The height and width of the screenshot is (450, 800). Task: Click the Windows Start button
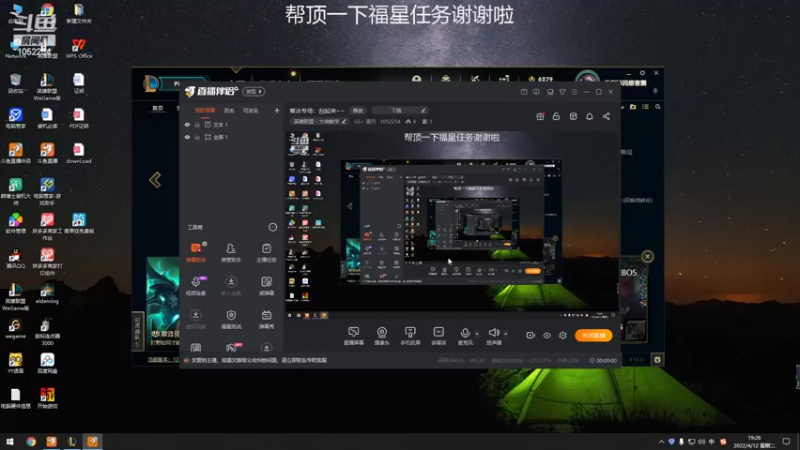coord(10,441)
